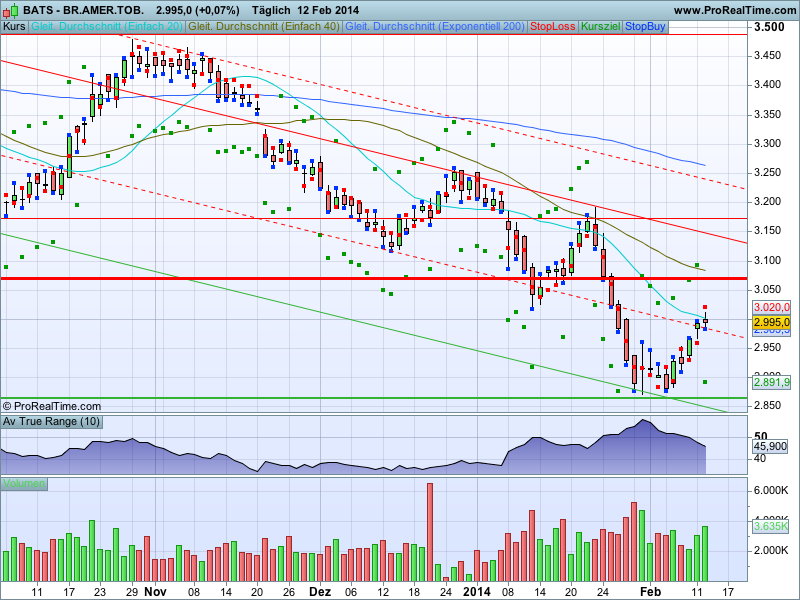Viewport: 800px width, 600px height.
Task: Click the 06 date label on time axis
Action: coord(351,592)
